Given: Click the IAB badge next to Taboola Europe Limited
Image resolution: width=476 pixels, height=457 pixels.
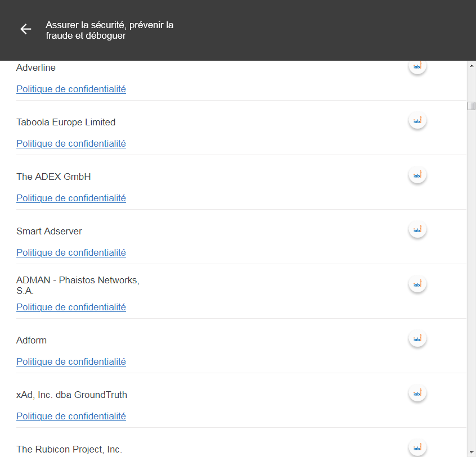Looking at the screenshot, I should 417,121.
